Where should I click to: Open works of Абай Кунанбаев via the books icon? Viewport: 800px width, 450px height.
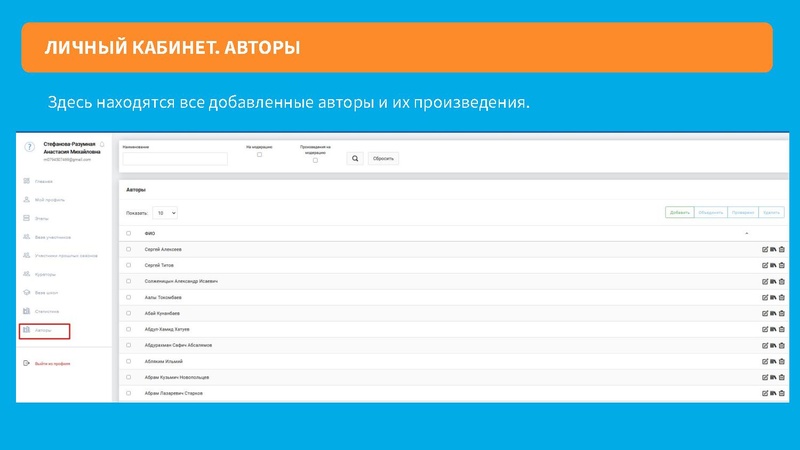tap(773, 313)
